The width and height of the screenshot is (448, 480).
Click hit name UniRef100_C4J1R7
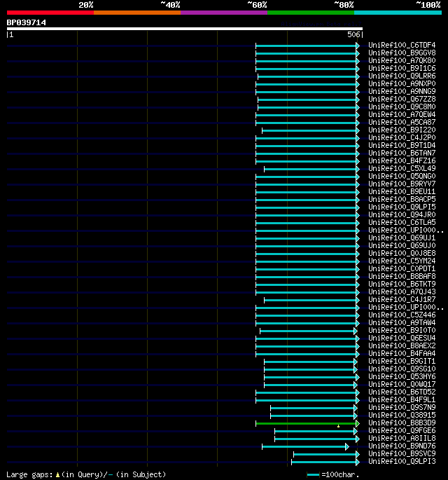402,299
